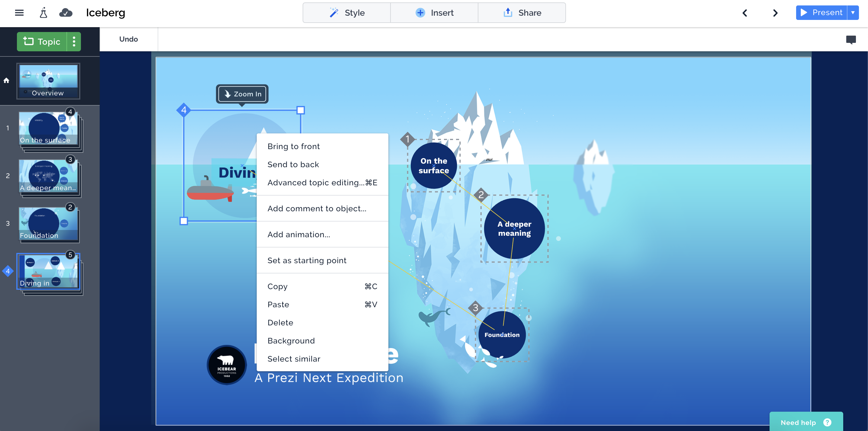Viewport: 868px width, 431px height.
Task: Choose Add comment to object
Action: point(323,209)
